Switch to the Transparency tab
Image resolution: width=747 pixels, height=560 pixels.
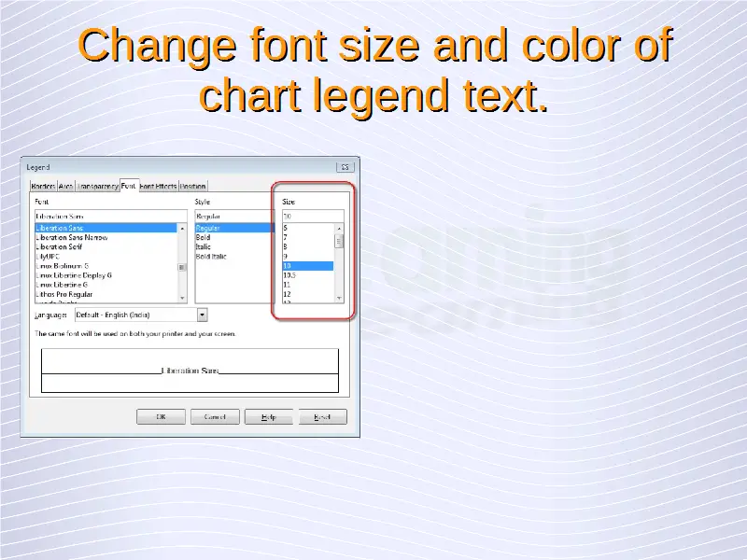point(97,187)
